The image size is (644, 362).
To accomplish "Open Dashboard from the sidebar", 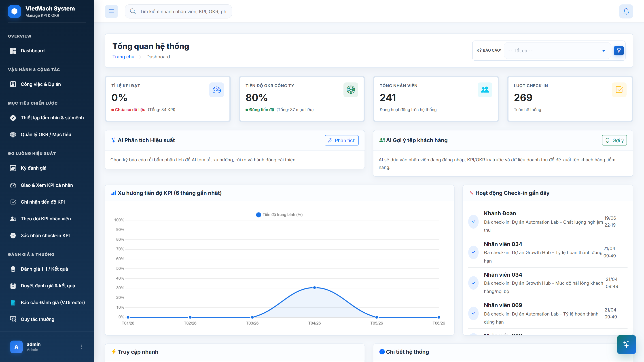I will tap(47, 51).
